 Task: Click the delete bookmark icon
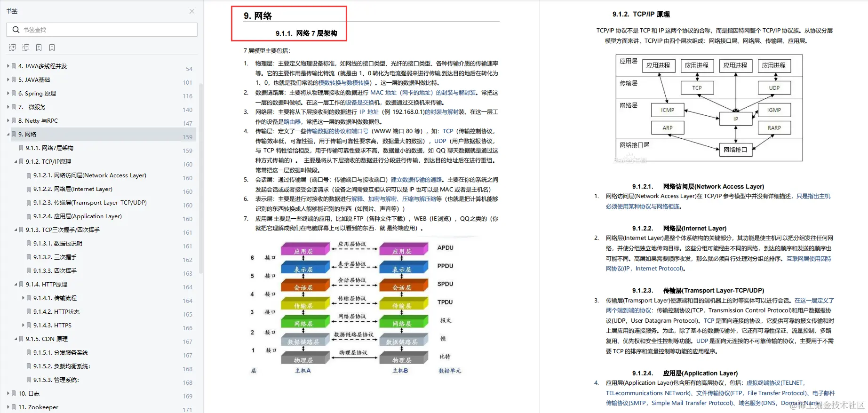52,48
